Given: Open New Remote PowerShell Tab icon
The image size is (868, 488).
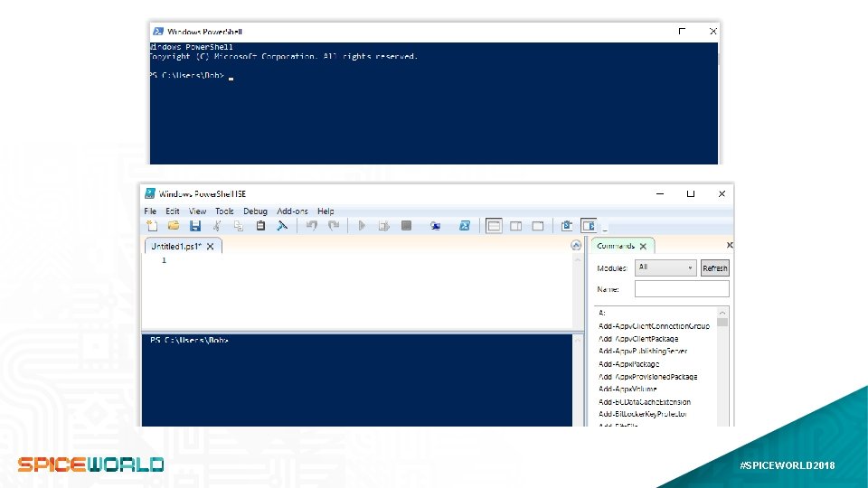Looking at the screenshot, I should coord(436,226).
